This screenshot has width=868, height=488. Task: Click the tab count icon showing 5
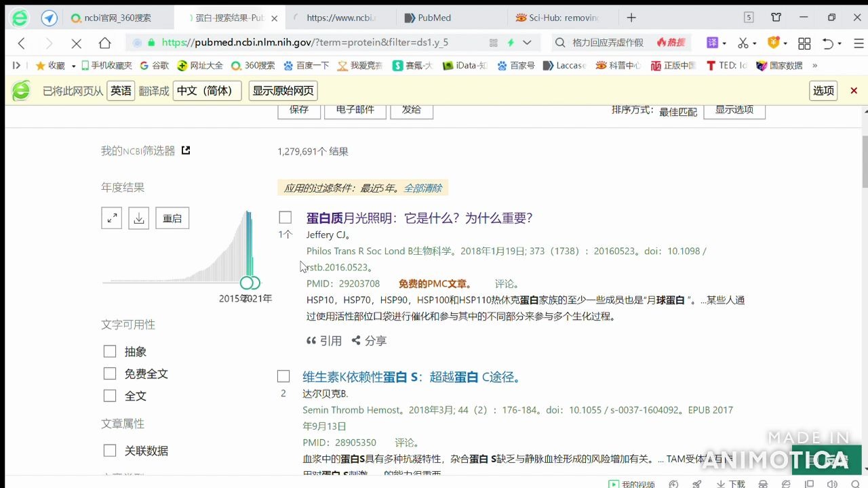click(749, 18)
